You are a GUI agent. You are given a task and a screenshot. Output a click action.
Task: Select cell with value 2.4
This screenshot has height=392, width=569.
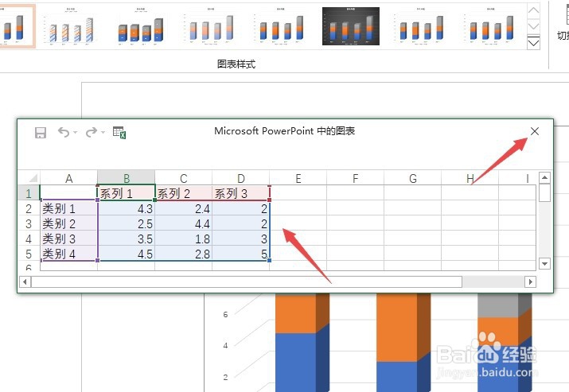coord(184,208)
